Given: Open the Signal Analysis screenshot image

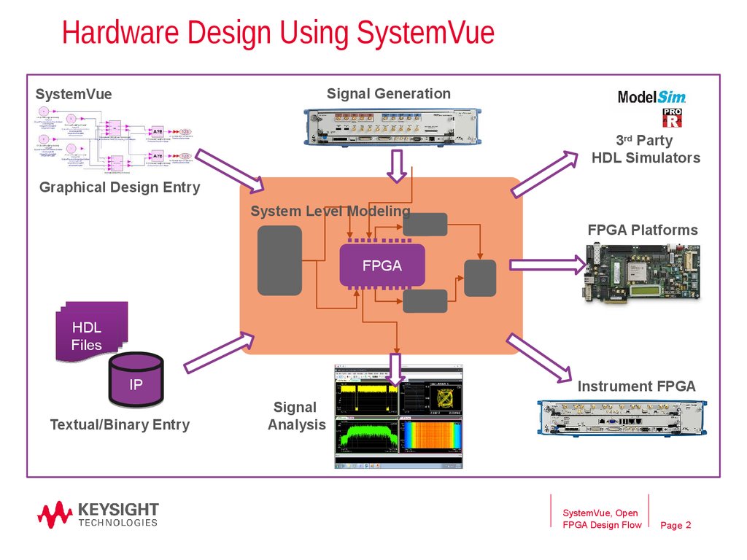Looking at the screenshot, I should pos(398,417).
